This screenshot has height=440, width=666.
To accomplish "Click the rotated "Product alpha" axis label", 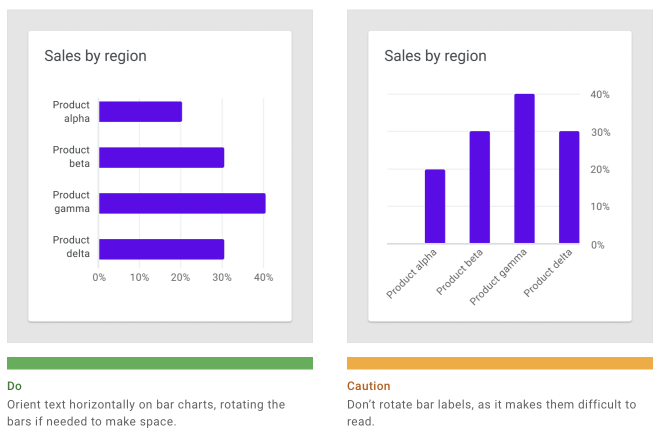I will click(x=414, y=273).
